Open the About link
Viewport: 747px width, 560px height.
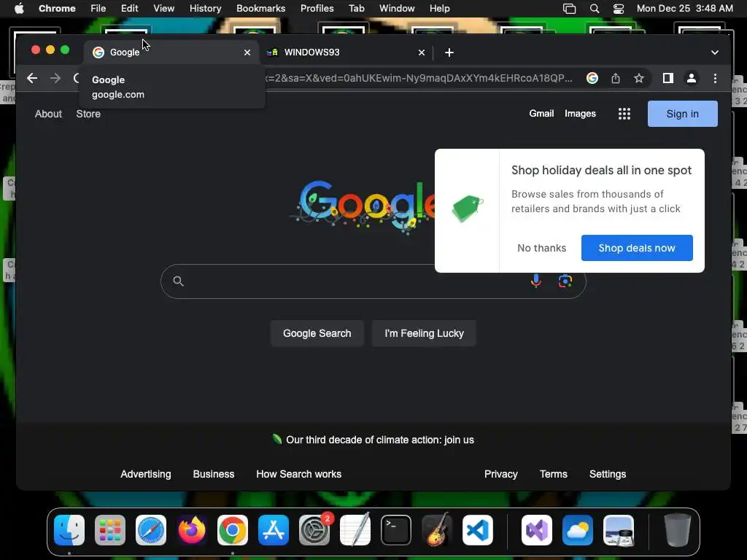click(x=48, y=114)
